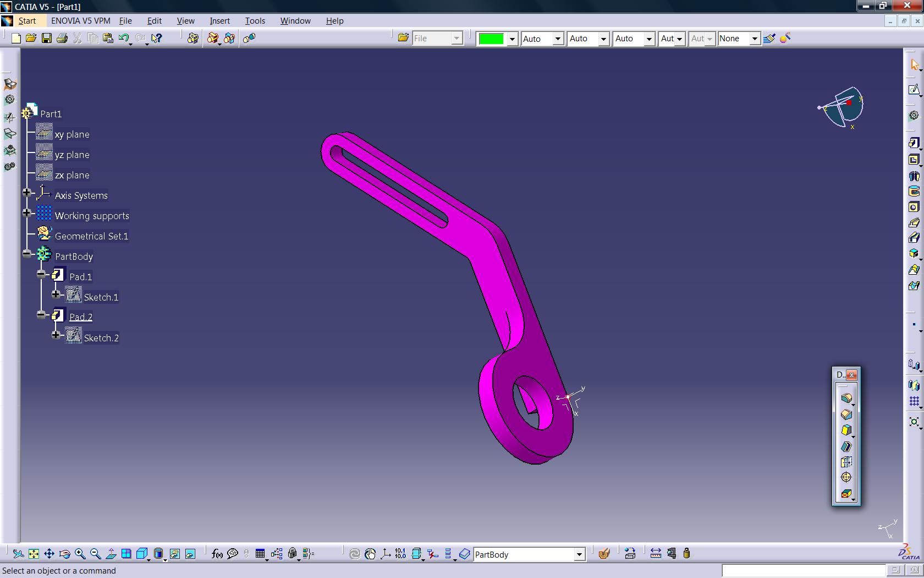Select the Pad tool in the right toolbar
Image resolution: width=924 pixels, height=578 pixels.
914,143
